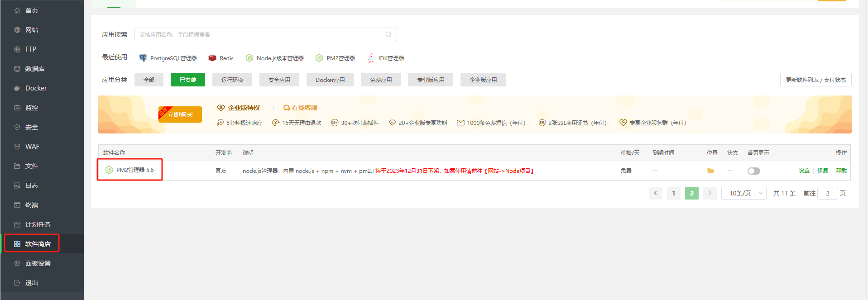Click the 30+款付费插件 icon
868x300 pixels.
click(x=335, y=123)
